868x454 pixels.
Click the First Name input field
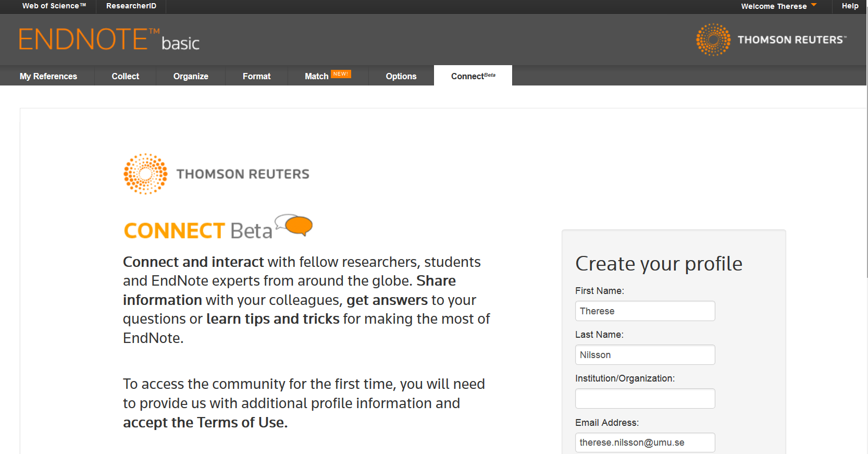point(645,311)
